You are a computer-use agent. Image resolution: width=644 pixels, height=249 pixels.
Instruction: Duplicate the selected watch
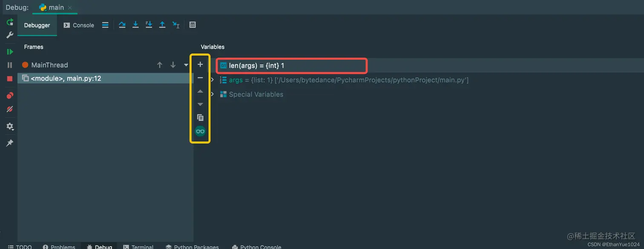pyautogui.click(x=200, y=118)
